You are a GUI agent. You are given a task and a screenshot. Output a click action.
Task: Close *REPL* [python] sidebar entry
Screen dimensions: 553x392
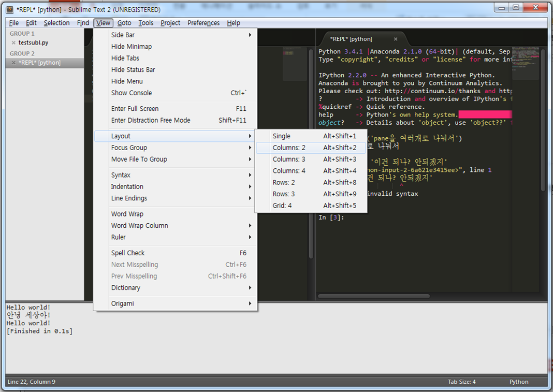13,63
